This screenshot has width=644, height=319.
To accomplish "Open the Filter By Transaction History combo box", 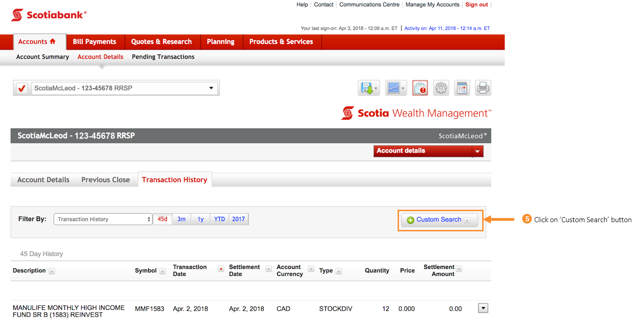I will point(103,219).
